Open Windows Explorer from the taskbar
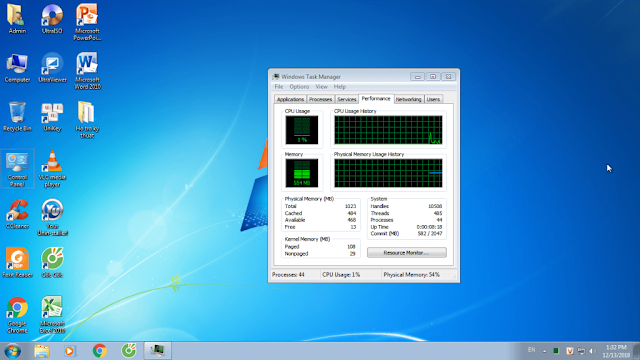Viewport: 640px width, 360px height. tap(42, 351)
